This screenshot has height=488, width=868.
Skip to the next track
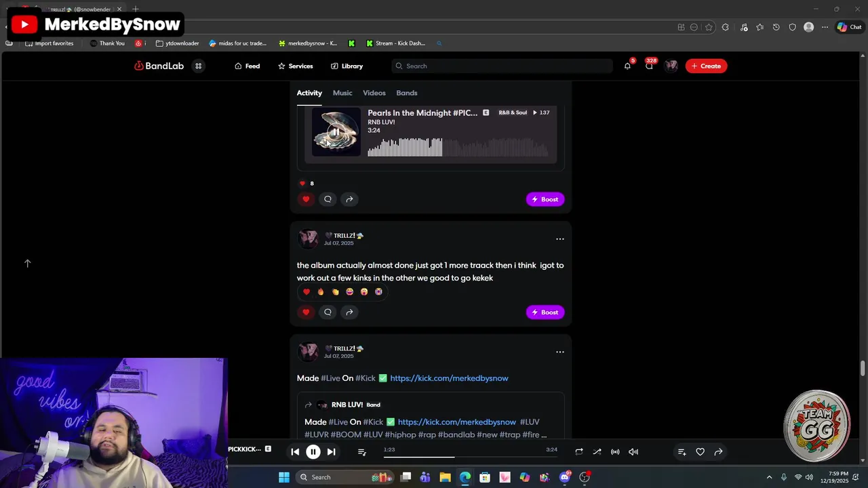coord(331,452)
